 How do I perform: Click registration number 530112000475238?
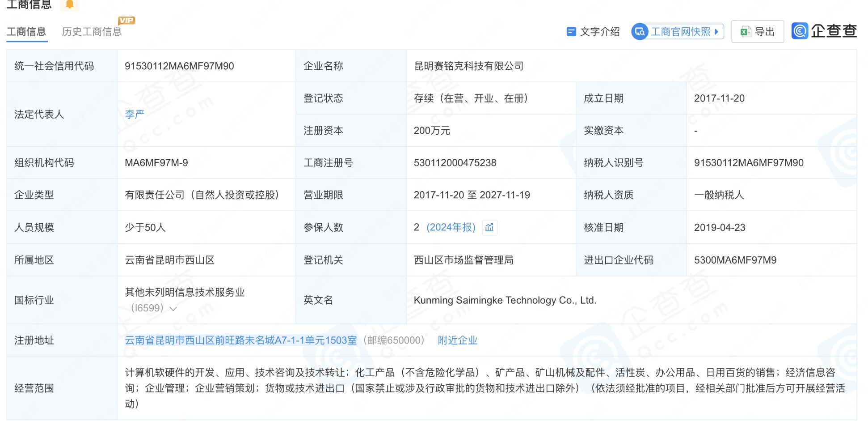[x=455, y=163]
